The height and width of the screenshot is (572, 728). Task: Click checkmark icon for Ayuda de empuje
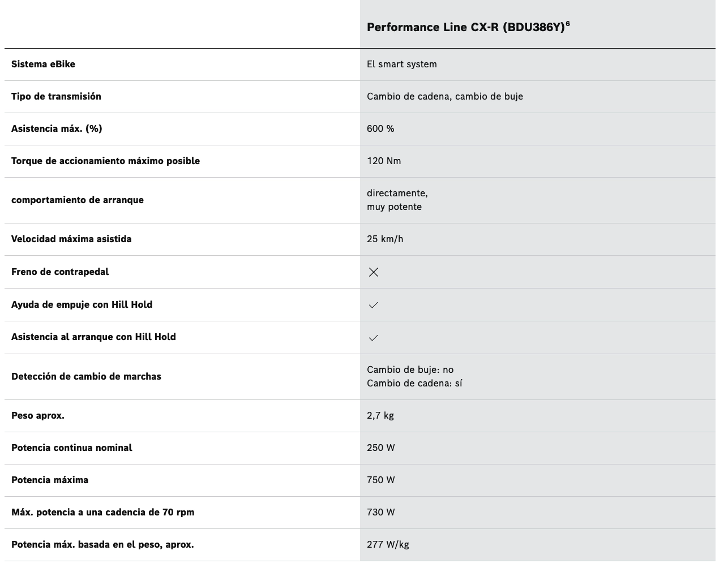(373, 305)
